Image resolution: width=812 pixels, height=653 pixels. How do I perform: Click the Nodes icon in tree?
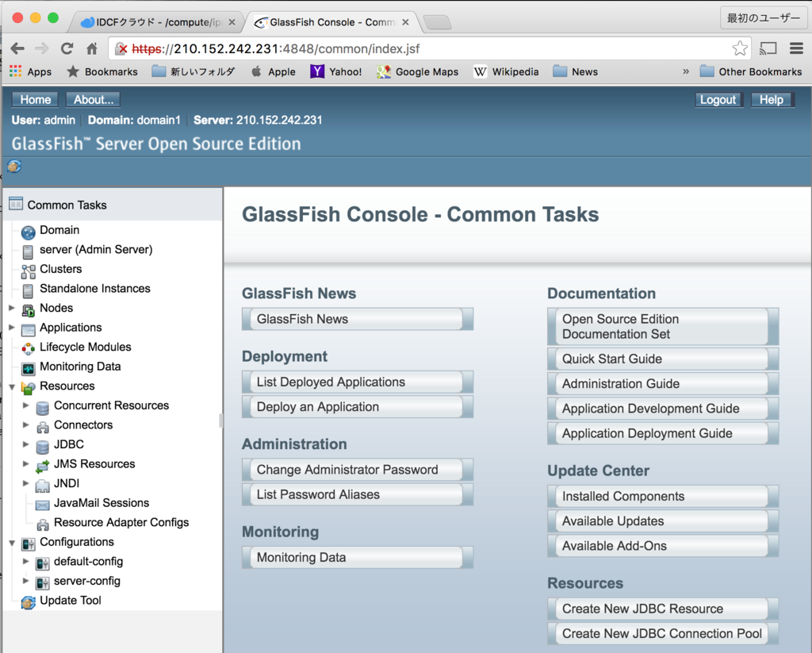tap(28, 310)
